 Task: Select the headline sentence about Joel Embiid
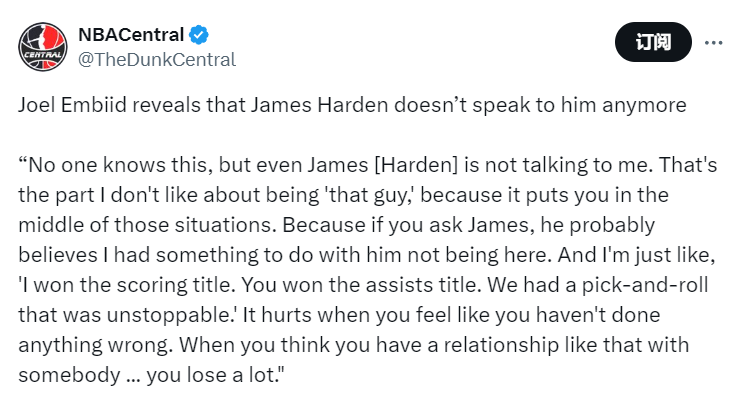pyautogui.click(x=352, y=105)
